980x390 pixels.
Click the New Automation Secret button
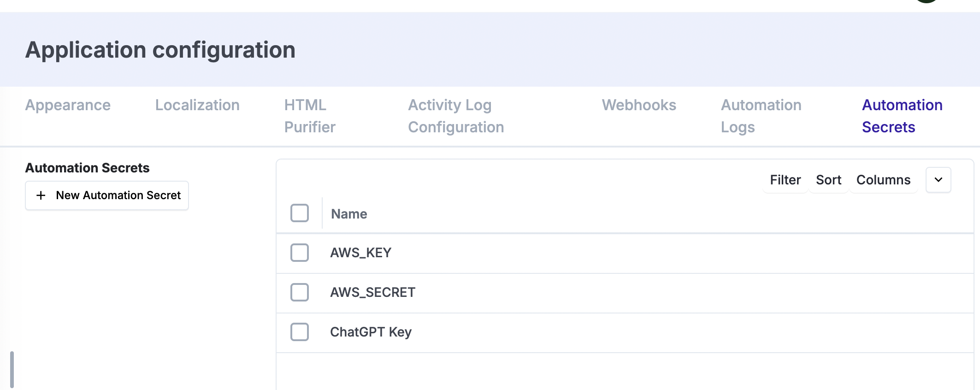[107, 195]
